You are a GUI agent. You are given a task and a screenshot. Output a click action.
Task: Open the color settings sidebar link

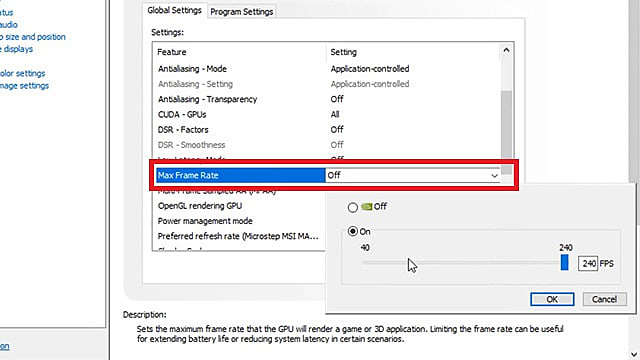click(x=22, y=73)
